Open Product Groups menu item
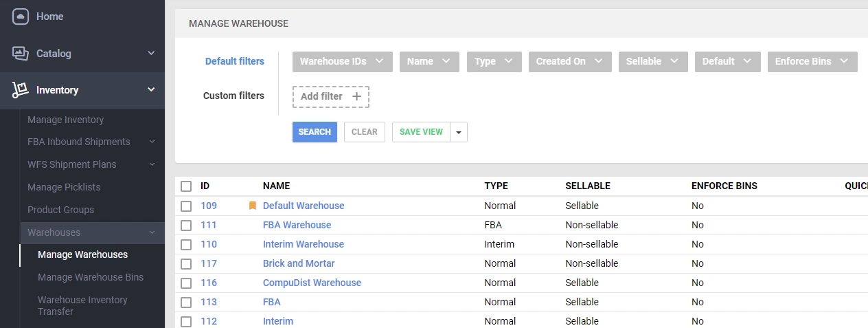Screen dimensions: 868x328 (x=60, y=210)
